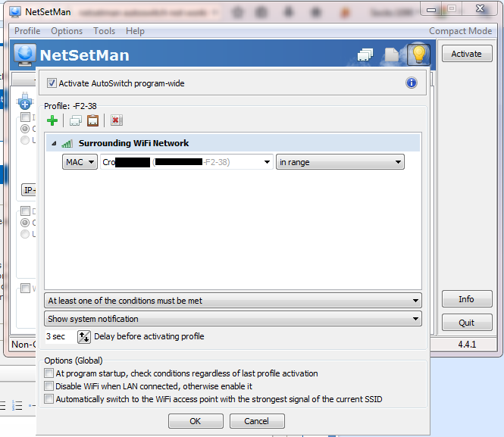The height and width of the screenshot is (437, 504).
Task: Click the 3 sec delay input field
Action: tap(61, 336)
